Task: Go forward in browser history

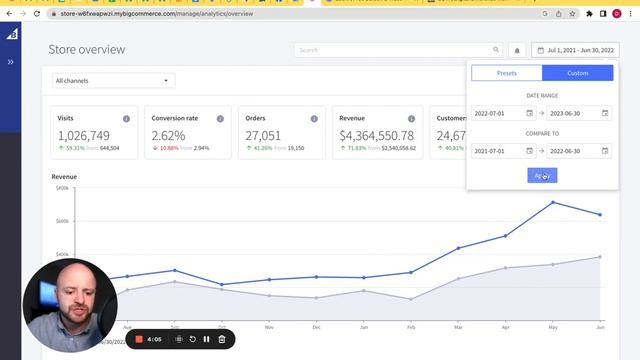Action: pos(23,13)
